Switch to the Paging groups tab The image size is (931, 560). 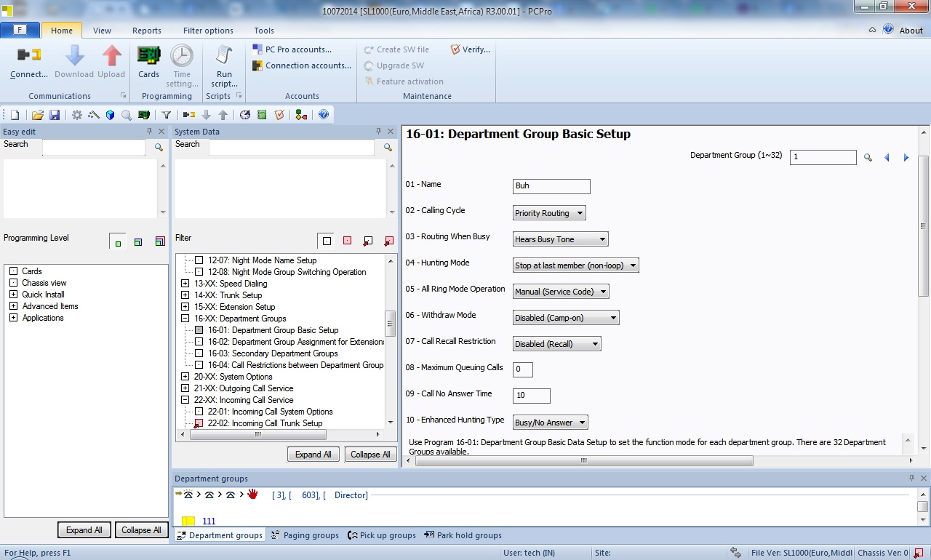[x=305, y=535]
